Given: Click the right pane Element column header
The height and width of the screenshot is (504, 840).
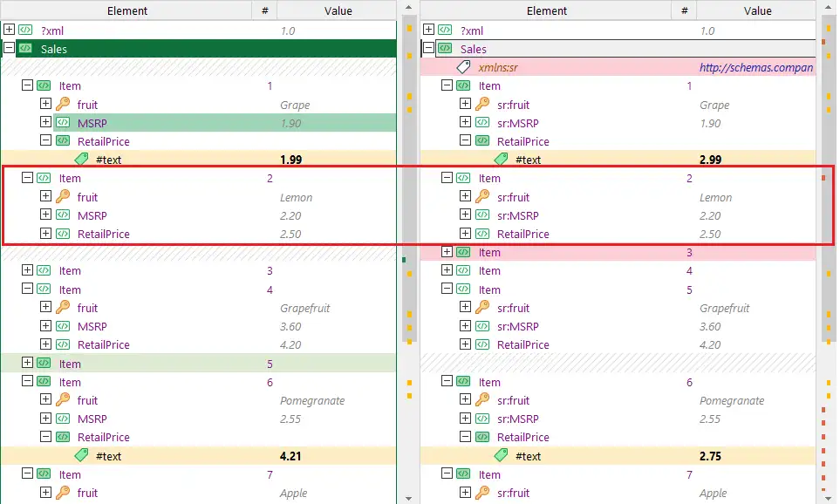Looking at the screenshot, I should pyautogui.click(x=546, y=10).
